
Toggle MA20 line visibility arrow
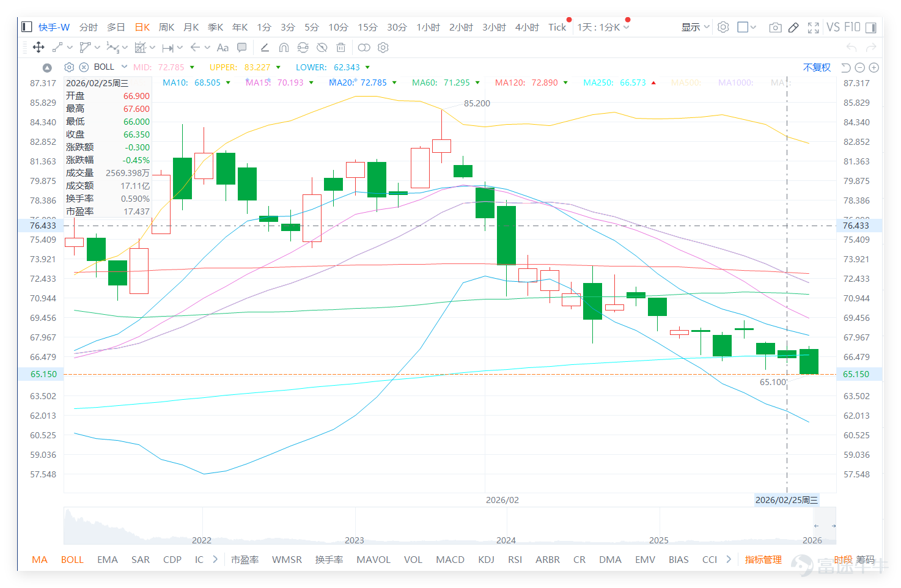pyautogui.click(x=394, y=83)
